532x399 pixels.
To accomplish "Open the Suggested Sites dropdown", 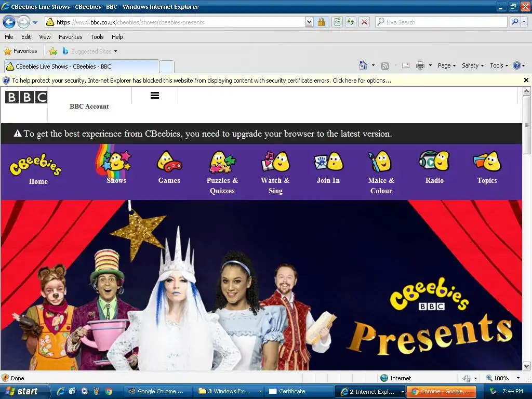I will click(89, 51).
